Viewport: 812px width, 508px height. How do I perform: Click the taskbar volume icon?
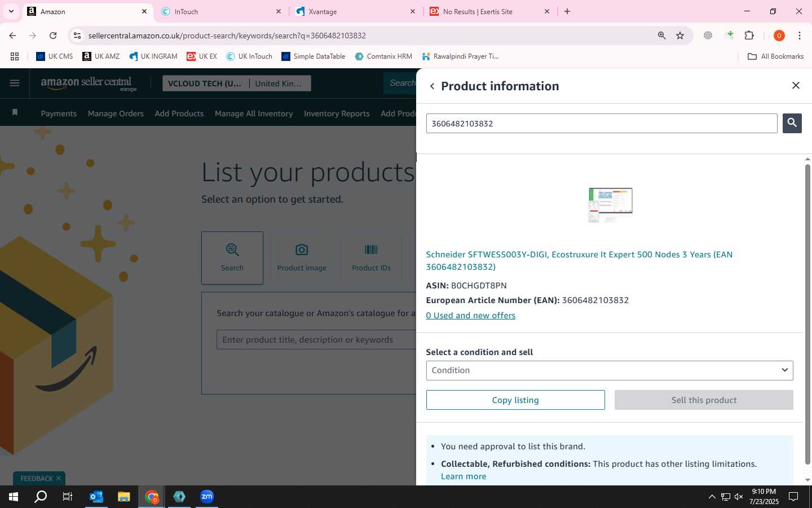point(739,497)
